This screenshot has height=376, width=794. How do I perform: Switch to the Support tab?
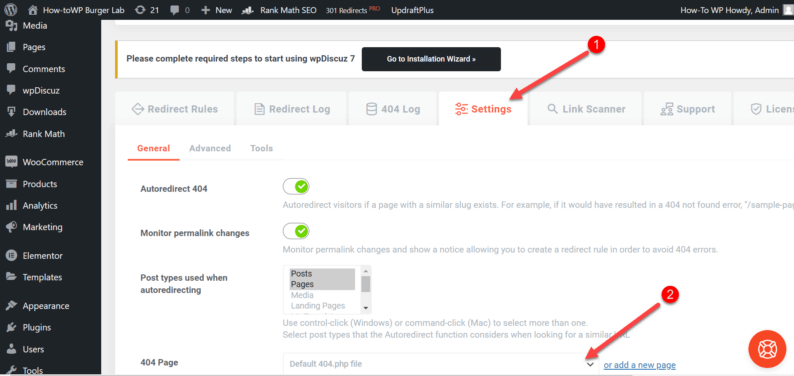tap(688, 109)
